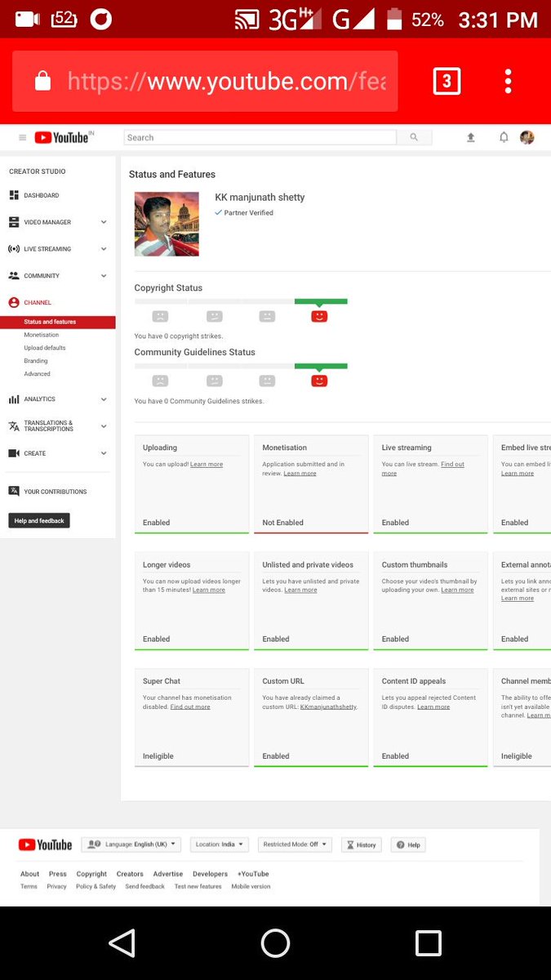Viewport: 551px width, 980px height.
Task: Click the Translations & Transcriptions icon
Action: (x=14, y=426)
